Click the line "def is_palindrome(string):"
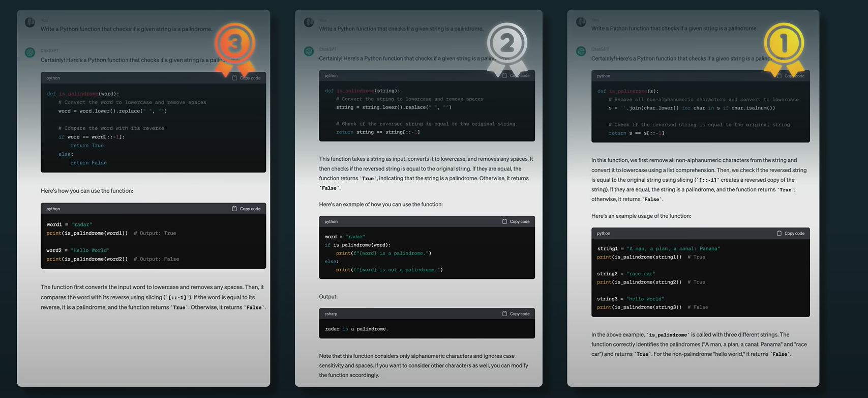Viewport: 868px width, 398px height. 363,91
